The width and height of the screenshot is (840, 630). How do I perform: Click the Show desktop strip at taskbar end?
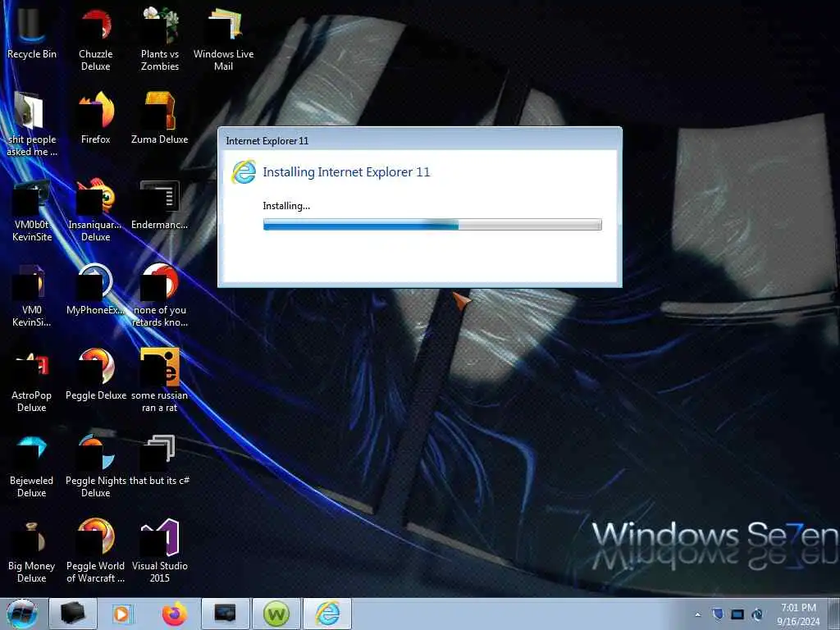[833, 614]
